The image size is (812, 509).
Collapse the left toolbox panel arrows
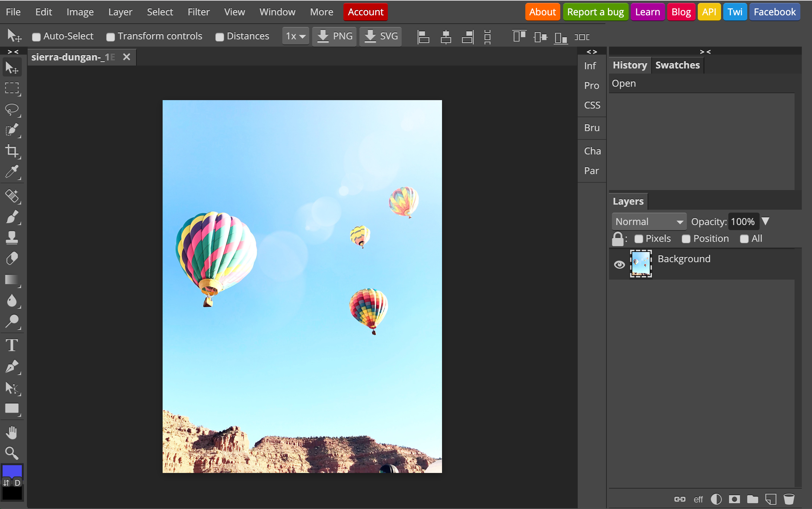(13, 52)
